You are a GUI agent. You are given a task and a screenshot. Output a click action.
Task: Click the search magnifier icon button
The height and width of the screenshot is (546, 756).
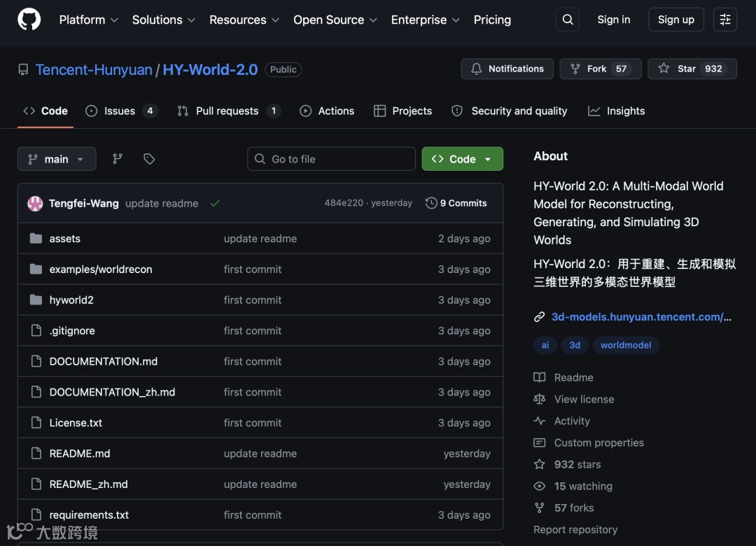(568, 20)
